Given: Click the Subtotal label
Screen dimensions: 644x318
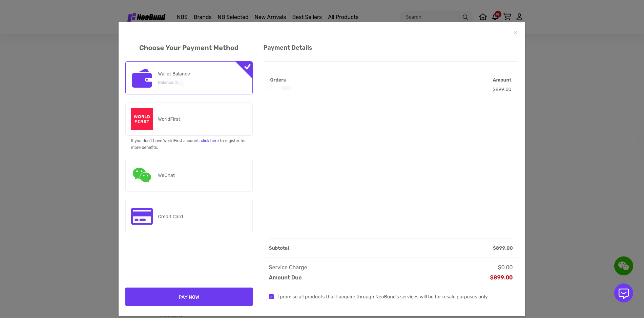Looking at the screenshot, I should [x=279, y=248].
